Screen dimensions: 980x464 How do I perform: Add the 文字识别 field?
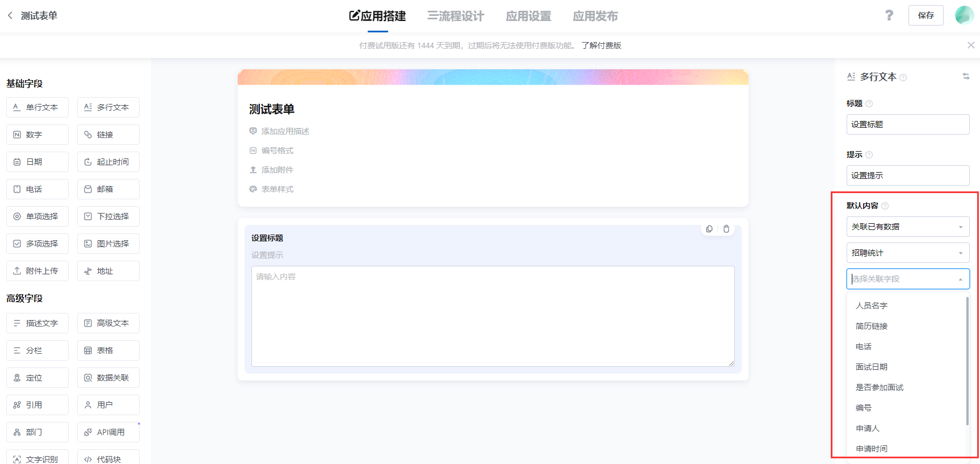(37, 457)
